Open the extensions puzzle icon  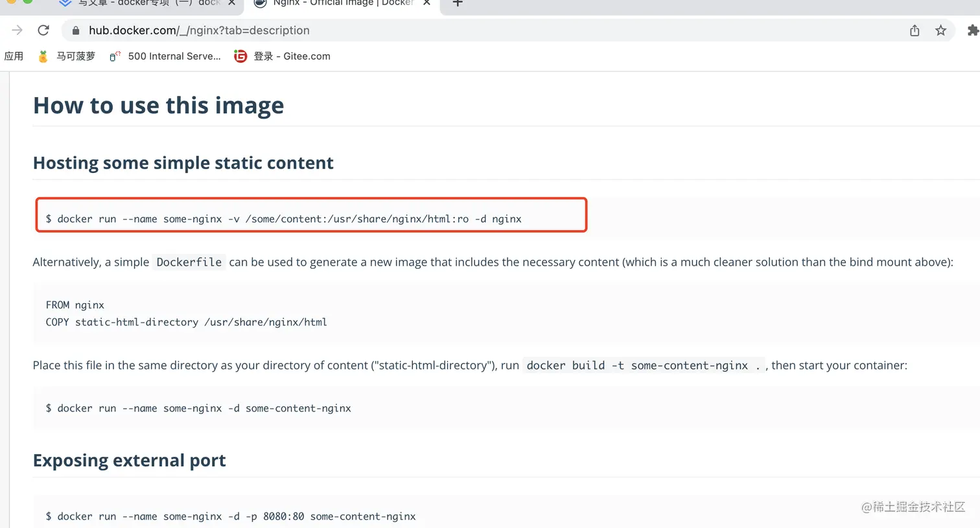(x=973, y=30)
